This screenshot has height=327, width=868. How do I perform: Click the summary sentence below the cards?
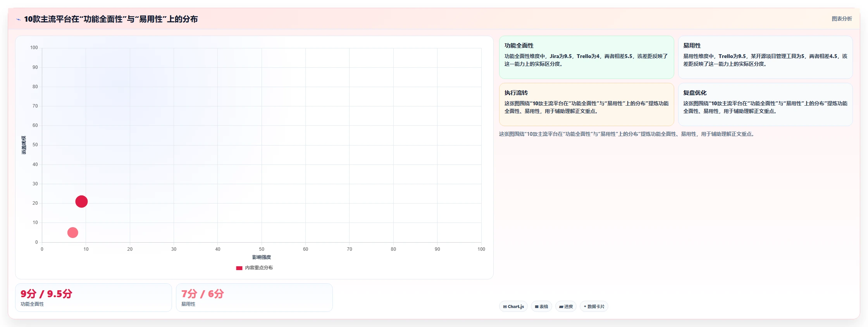[x=627, y=134]
